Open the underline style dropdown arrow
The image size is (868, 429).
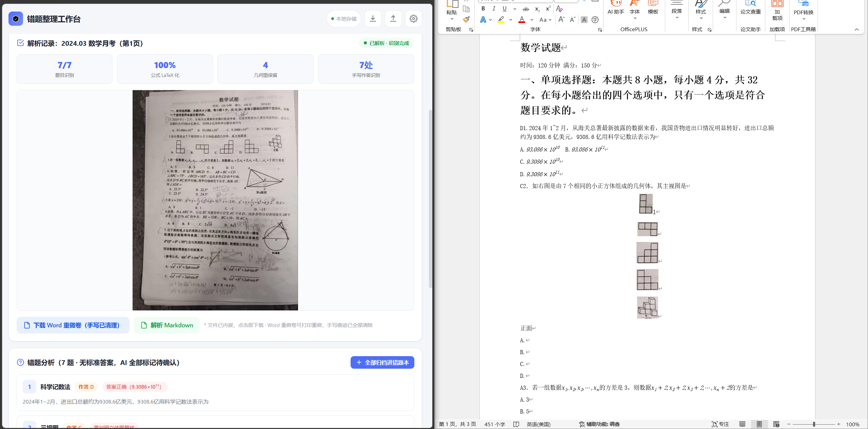coord(515,9)
